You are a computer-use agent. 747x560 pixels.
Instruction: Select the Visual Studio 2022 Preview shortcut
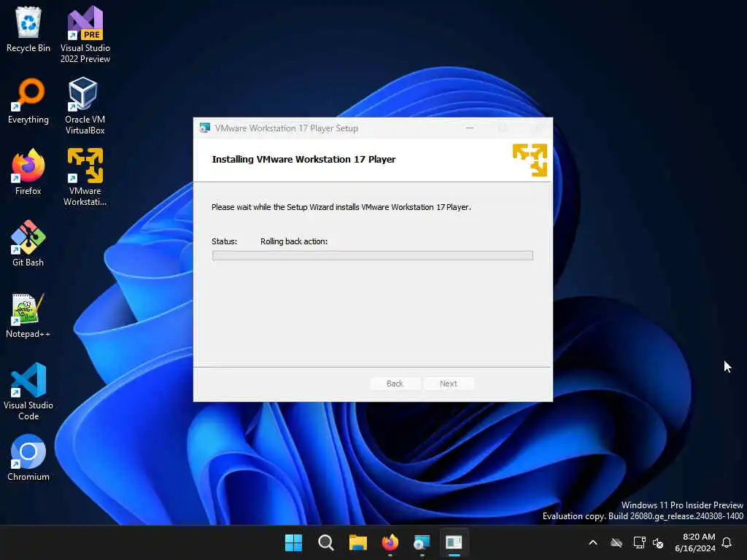tap(85, 34)
